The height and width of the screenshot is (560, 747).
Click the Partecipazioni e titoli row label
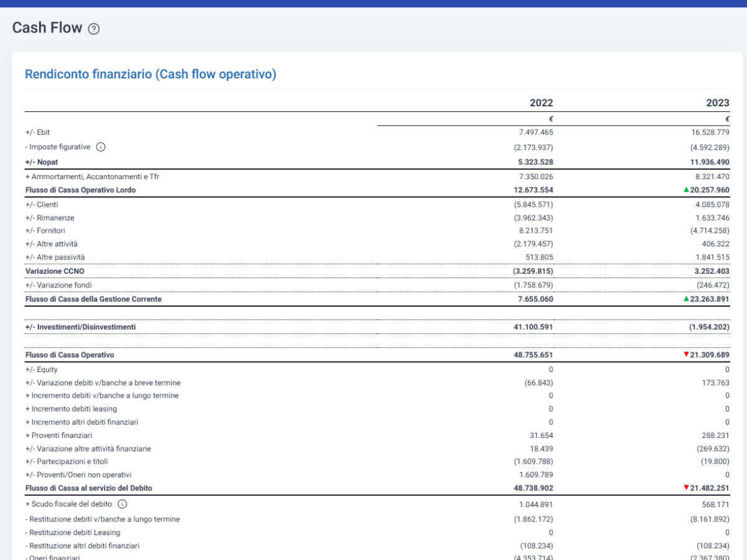pos(67,462)
